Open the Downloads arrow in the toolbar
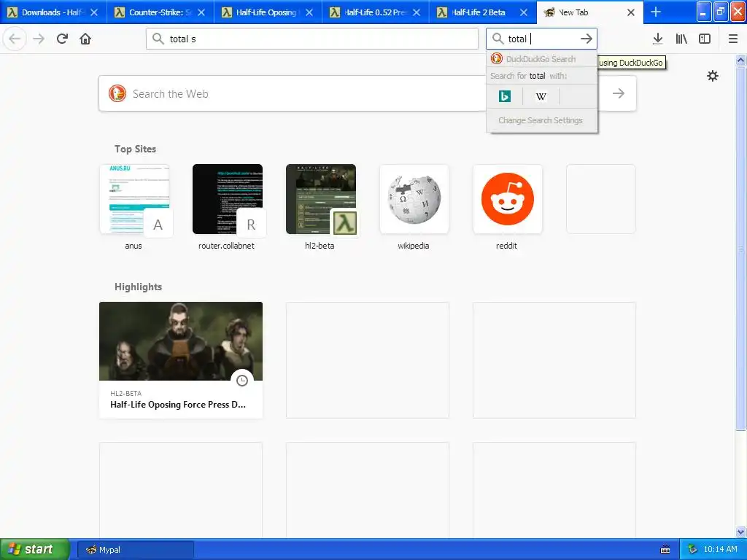This screenshot has height=560, width=747. 657,39
